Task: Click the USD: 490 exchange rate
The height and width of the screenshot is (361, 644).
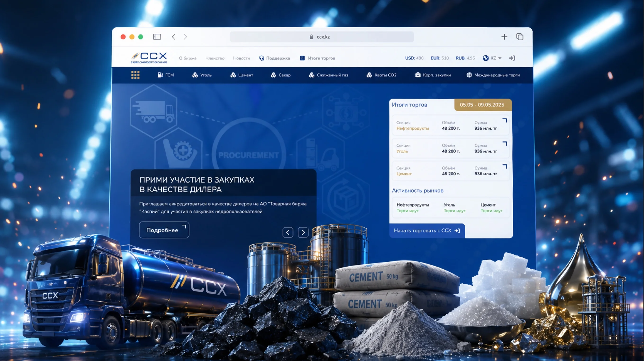Action: click(414, 58)
